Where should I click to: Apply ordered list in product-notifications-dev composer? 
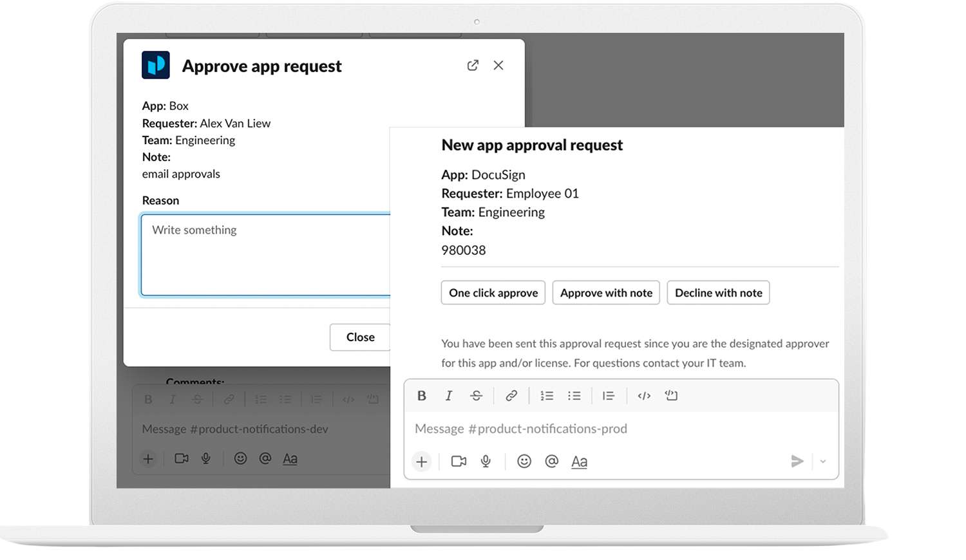pyautogui.click(x=261, y=400)
